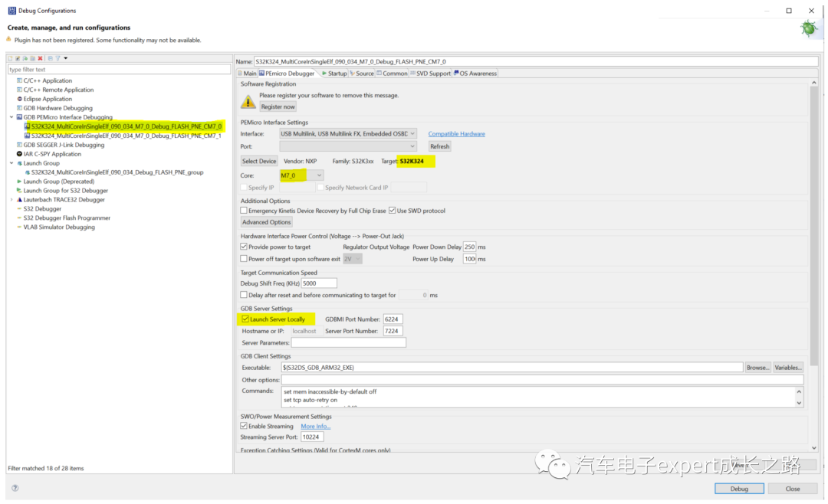Click the help question mark icon
The height and width of the screenshot is (504, 828).
click(x=15, y=488)
